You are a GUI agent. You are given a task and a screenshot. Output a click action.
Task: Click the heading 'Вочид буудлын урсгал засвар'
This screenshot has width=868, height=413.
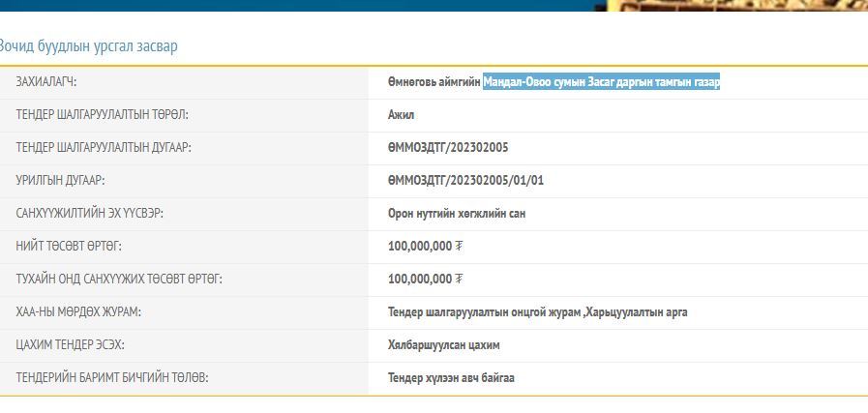[88, 46]
